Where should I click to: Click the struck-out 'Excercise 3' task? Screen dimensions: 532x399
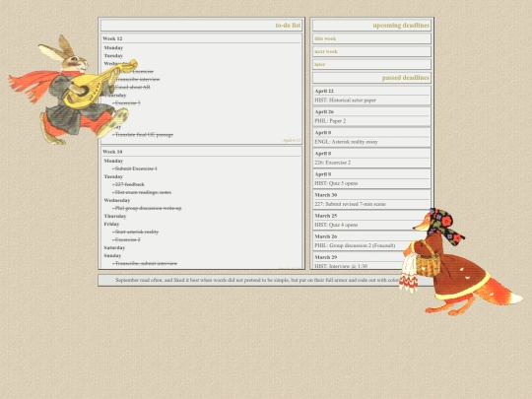point(127,102)
